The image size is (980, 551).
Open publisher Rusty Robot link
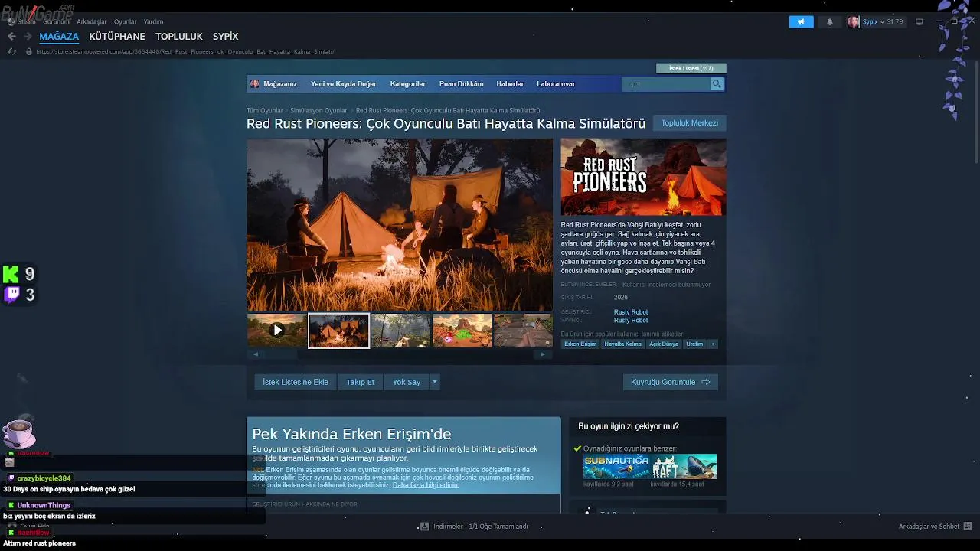[x=631, y=321]
